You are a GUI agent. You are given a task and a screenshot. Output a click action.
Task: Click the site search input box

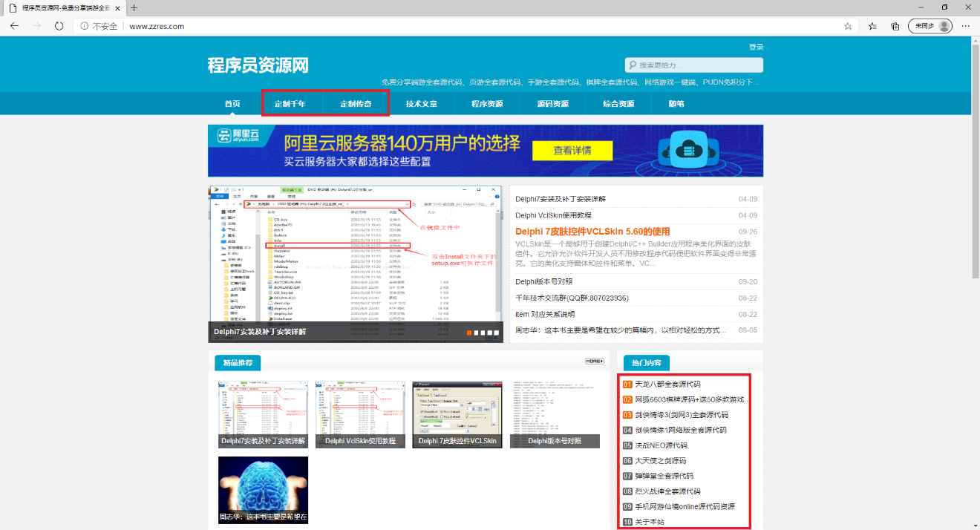[698, 65]
